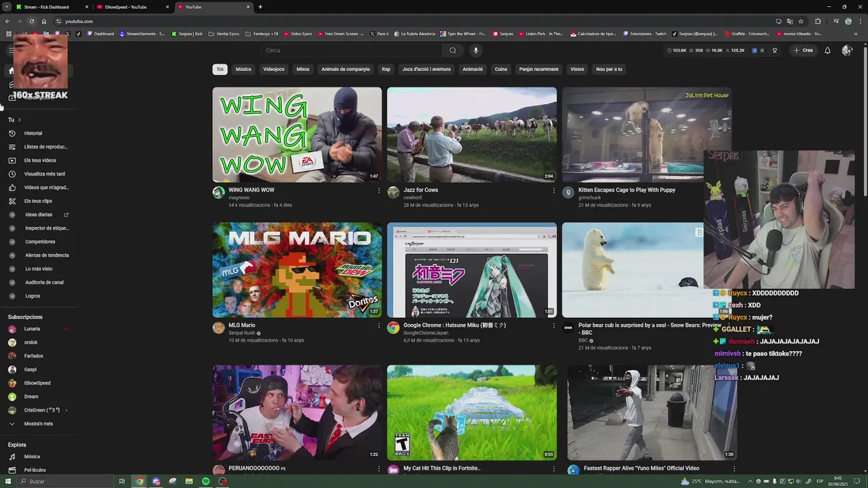Select the Tot filter chip

[220, 69]
